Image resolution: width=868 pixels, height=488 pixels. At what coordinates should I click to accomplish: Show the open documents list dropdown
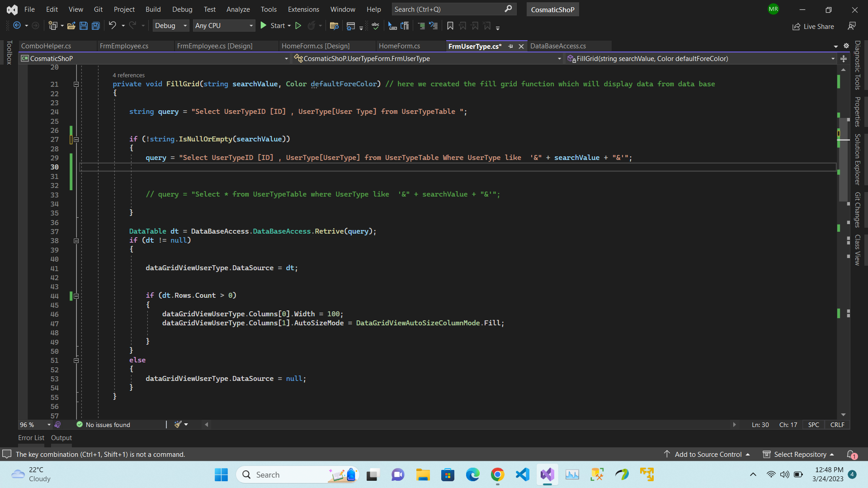(x=835, y=46)
